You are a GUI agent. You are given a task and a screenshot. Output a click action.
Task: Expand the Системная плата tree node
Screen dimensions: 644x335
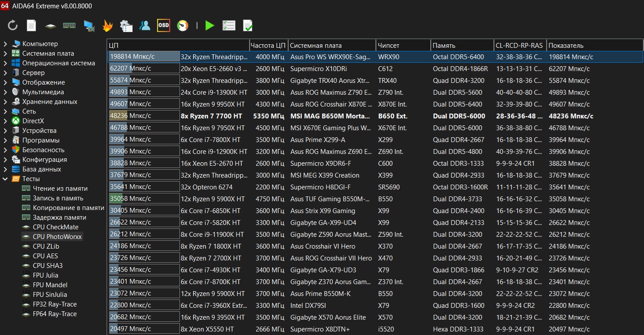[5, 53]
